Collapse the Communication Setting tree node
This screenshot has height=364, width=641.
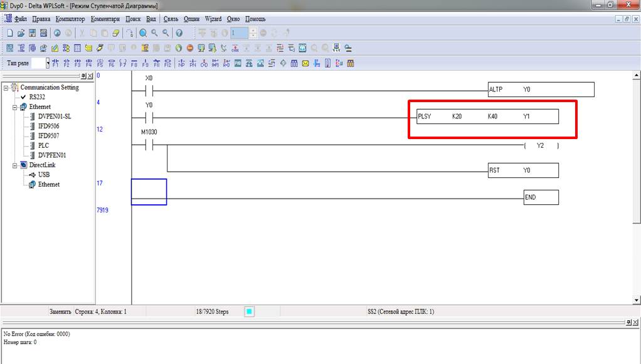pyautogui.click(x=6, y=88)
